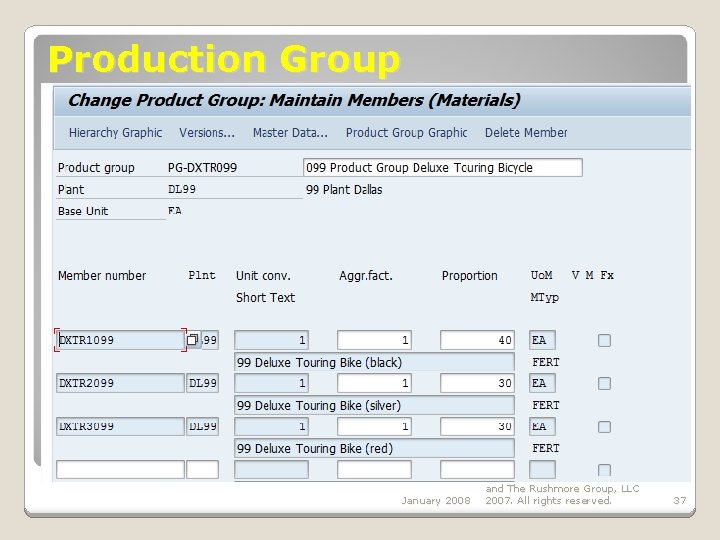Click unit conversion field for DXTR1099

271,340
